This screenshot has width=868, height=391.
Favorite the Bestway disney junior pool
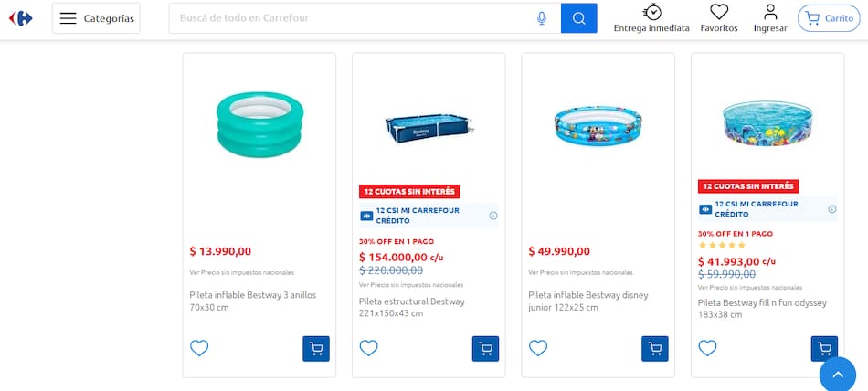(x=538, y=348)
